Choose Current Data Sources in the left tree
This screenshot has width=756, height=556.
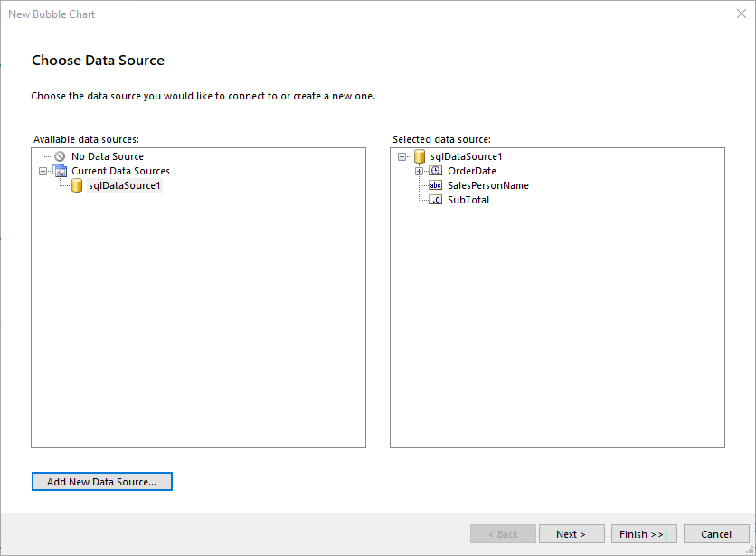pyautogui.click(x=120, y=171)
